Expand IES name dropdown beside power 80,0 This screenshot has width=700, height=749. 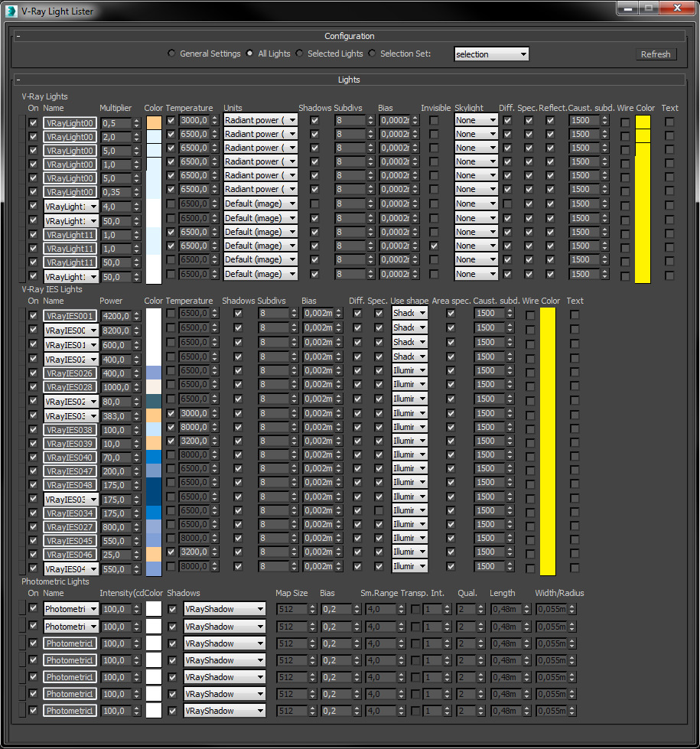pyautogui.click(x=70, y=401)
